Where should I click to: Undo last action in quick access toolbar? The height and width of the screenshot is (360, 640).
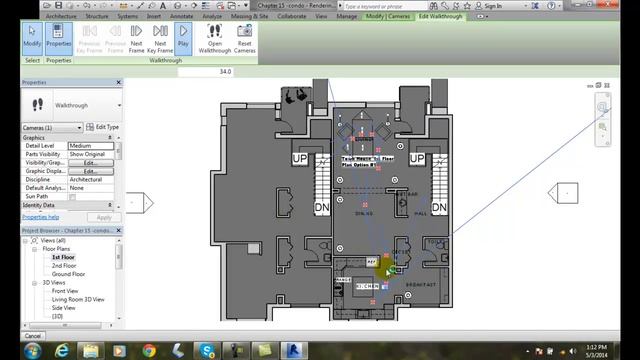[x=87, y=6]
